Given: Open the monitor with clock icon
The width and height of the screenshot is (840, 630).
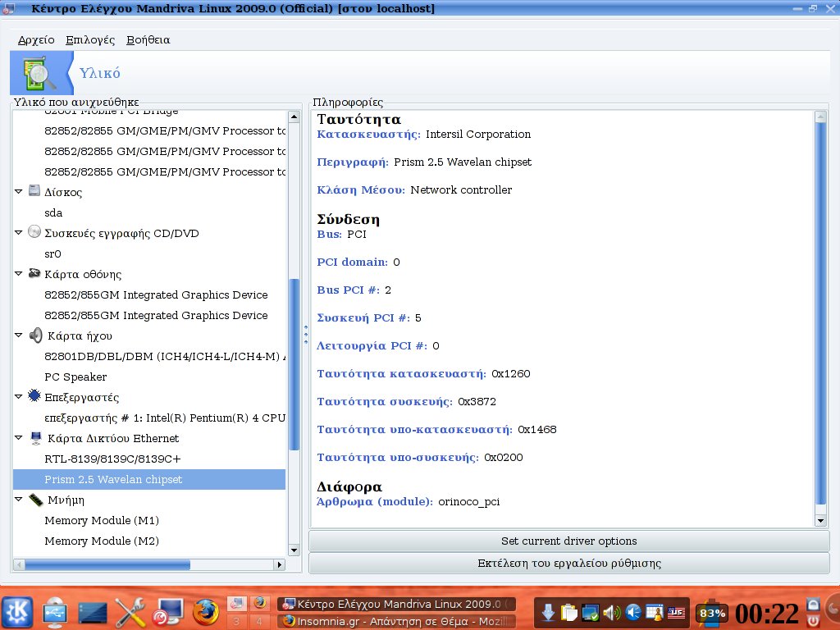Looking at the screenshot, I should (x=167, y=612).
